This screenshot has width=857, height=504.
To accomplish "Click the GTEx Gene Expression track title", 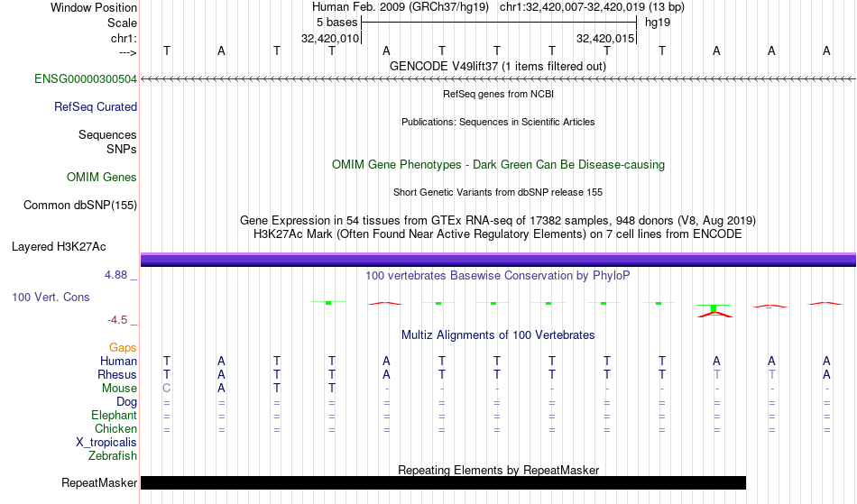I will tap(497, 221).
